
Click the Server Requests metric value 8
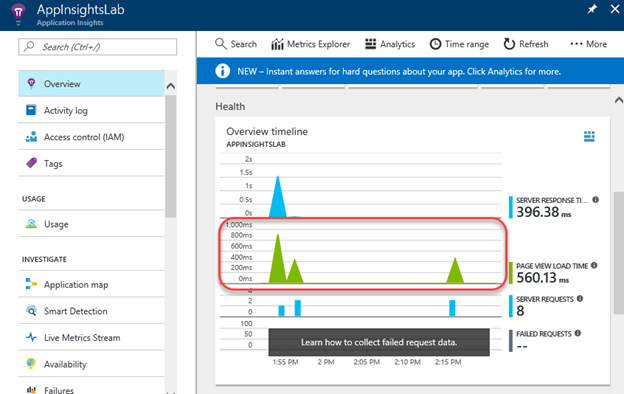[x=520, y=311]
